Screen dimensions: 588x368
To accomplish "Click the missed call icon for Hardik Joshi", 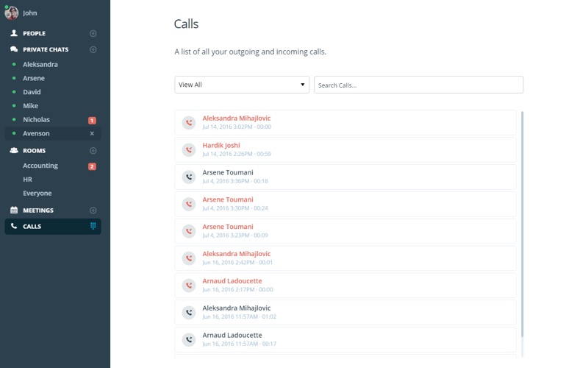I will click(189, 150).
